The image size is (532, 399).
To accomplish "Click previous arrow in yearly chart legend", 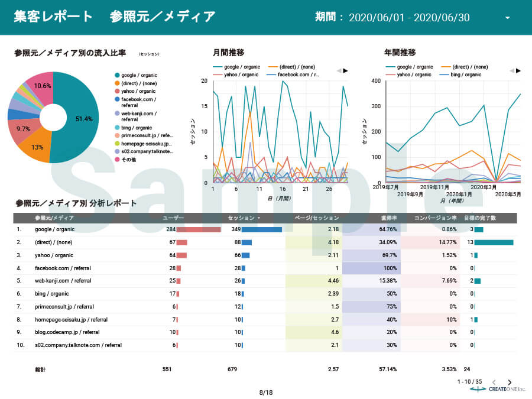I will [511, 71].
